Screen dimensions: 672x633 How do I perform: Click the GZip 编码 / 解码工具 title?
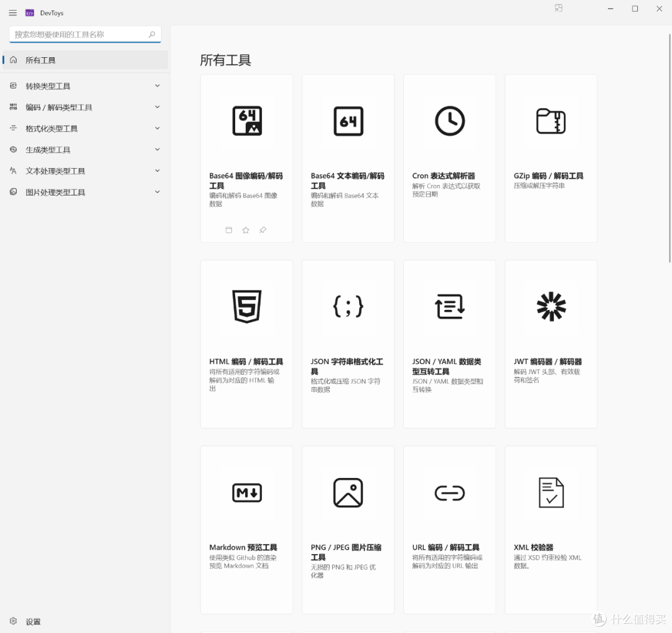548,176
